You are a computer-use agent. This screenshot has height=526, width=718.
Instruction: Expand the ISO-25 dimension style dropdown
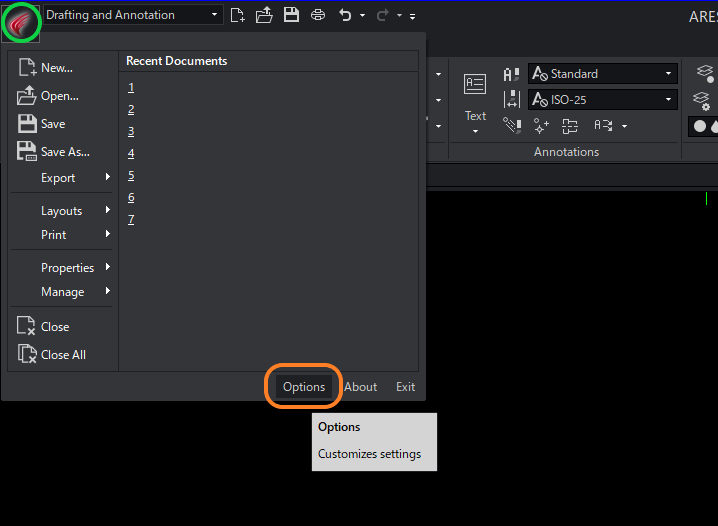602,99
